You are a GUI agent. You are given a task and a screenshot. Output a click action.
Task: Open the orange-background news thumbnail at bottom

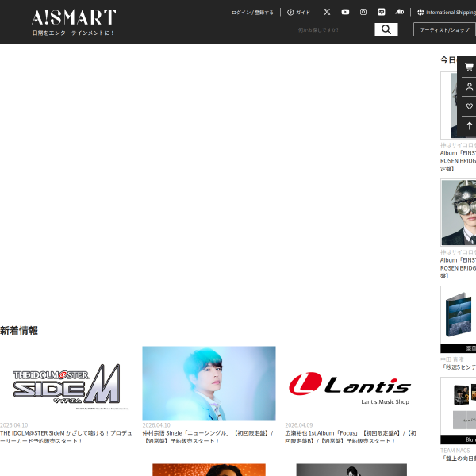click(209, 470)
